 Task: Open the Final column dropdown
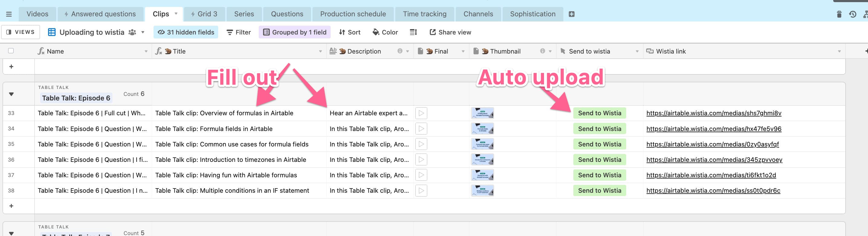463,51
